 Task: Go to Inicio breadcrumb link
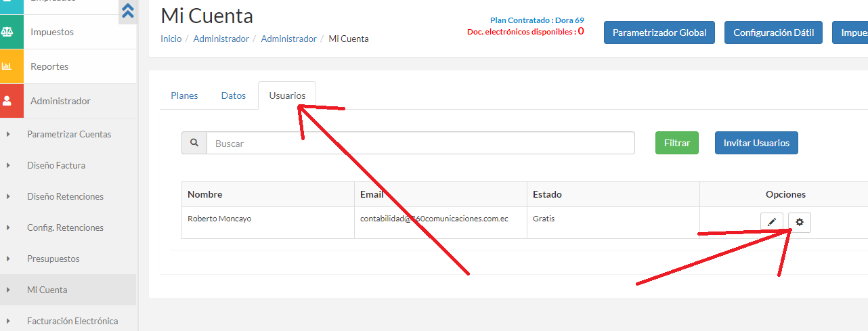(171, 39)
